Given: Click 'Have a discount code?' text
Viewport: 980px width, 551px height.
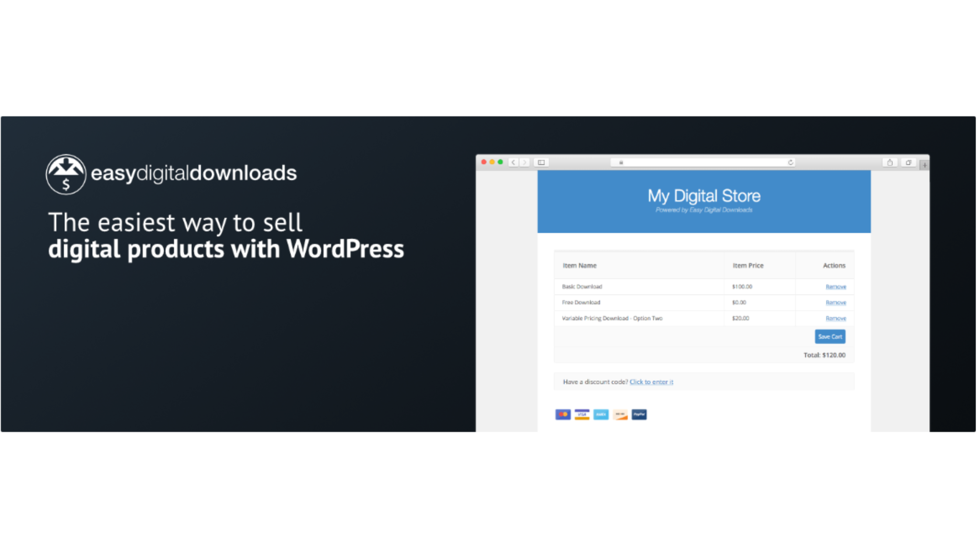Looking at the screenshot, I should pyautogui.click(x=595, y=382).
